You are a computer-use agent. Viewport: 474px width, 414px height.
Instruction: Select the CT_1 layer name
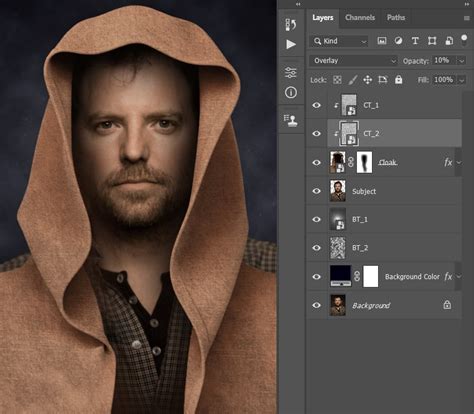[x=371, y=105]
